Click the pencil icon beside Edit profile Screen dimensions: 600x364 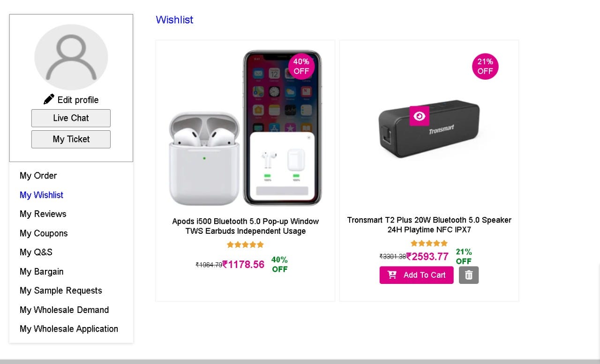pos(49,99)
